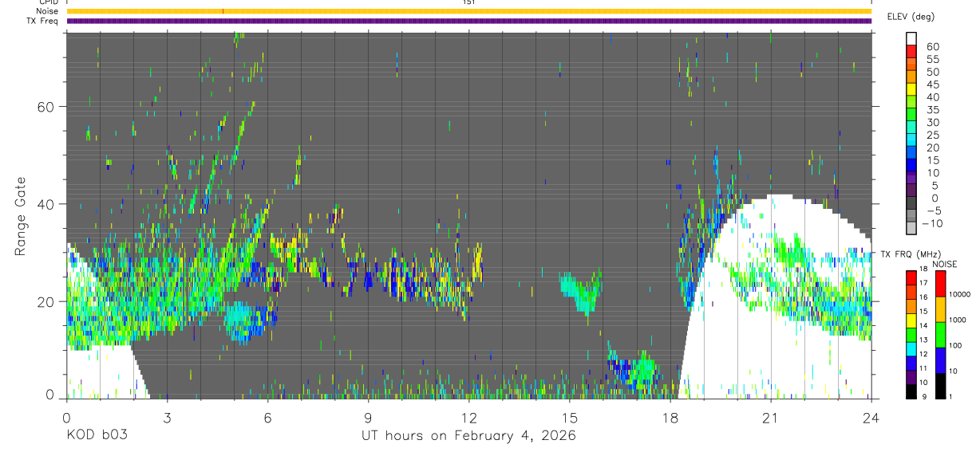This screenshot has width=980, height=452.
Task: Click the red segment of ELEV color bar
Action: (911, 50)
